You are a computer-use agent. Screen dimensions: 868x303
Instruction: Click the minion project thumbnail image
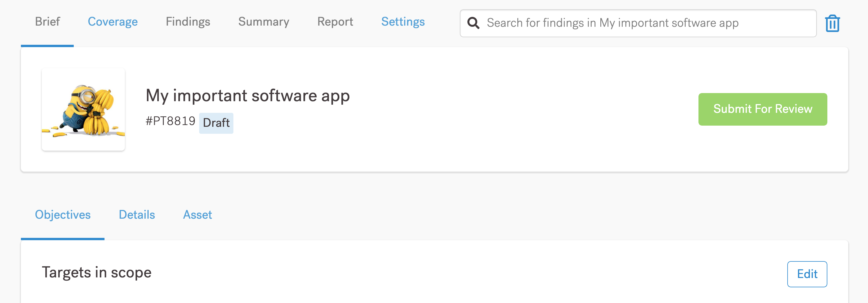[83, 109]
